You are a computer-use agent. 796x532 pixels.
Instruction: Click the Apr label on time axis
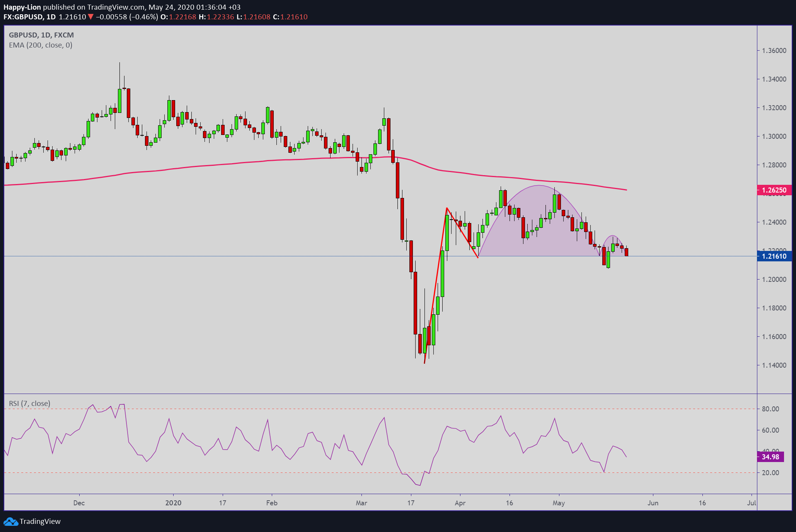pyautogui.click(x=460, y=503)
